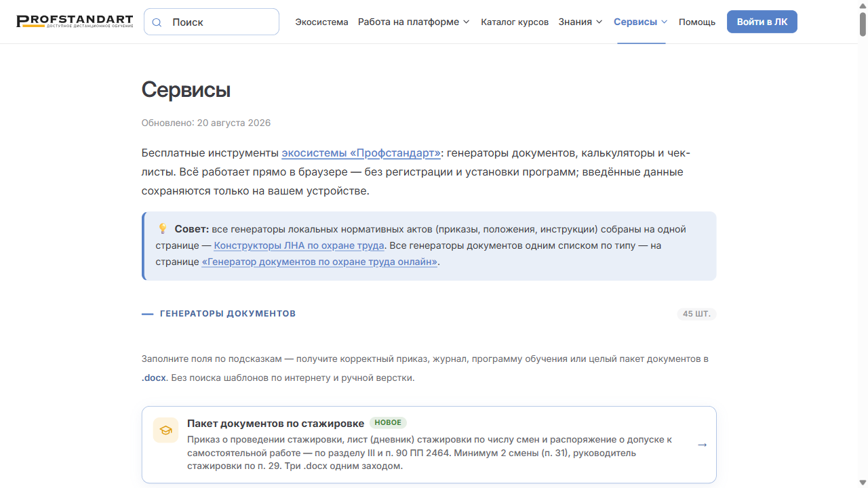The height and width of the screenshot is (488, 868).
Task: Click the page scrollbar thumb
Action: click(x=863, y=24)
